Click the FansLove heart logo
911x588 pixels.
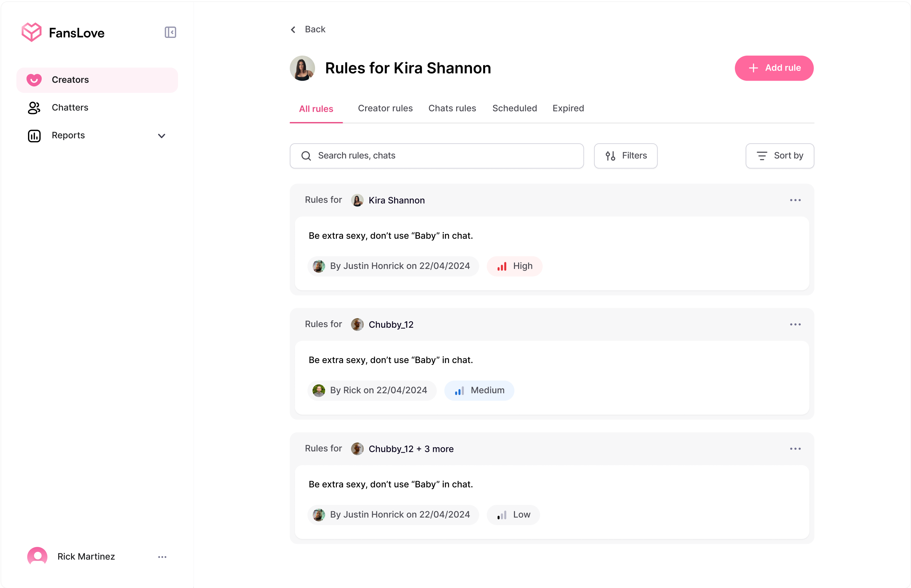31,32
